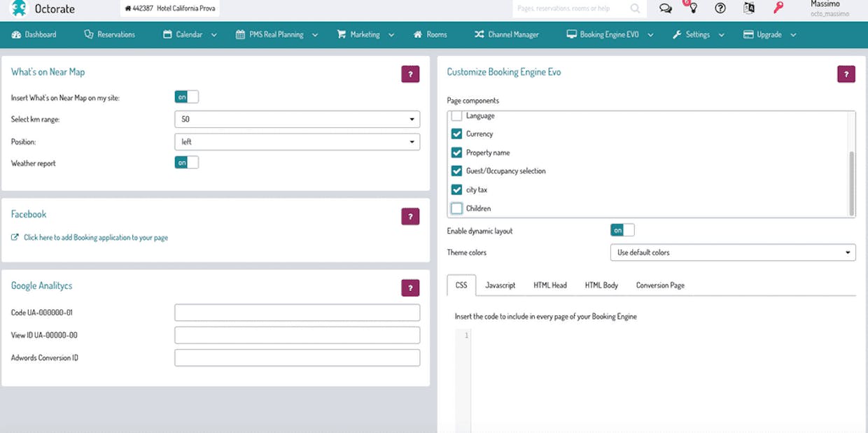Uncheck the Property name checkbox
Image resolution: width=868 pixels, height=433 pixels.
[457, 152]
